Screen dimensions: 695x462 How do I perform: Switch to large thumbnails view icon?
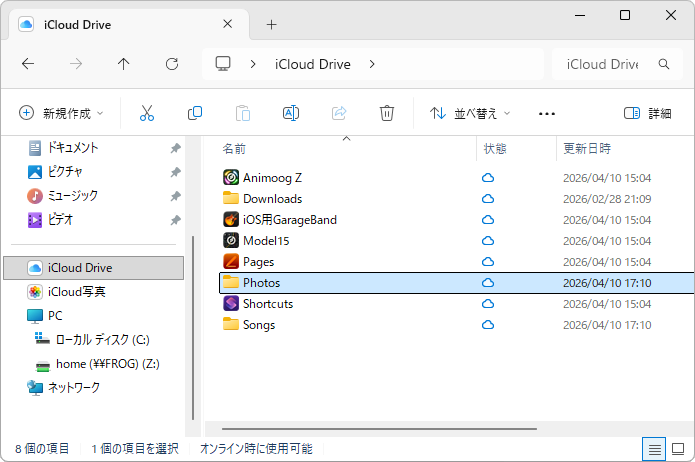click(678, 449)
